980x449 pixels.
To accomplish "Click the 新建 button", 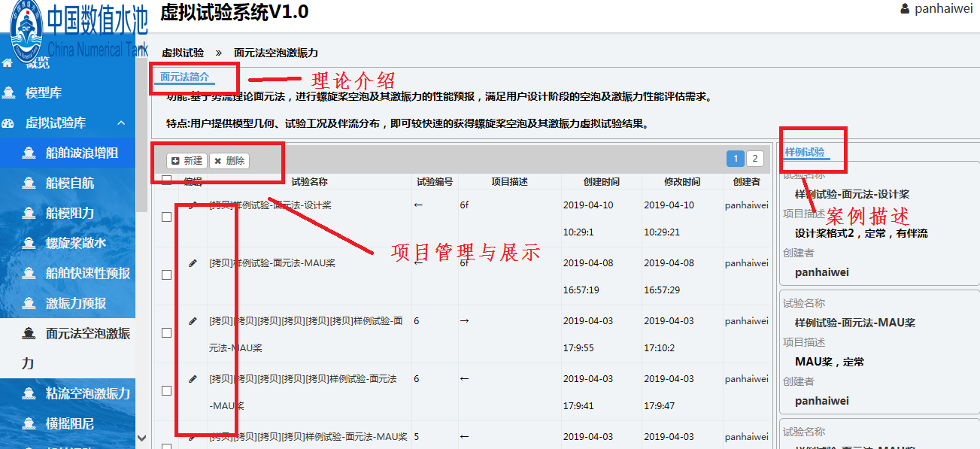I will click(x=187, y=160).
